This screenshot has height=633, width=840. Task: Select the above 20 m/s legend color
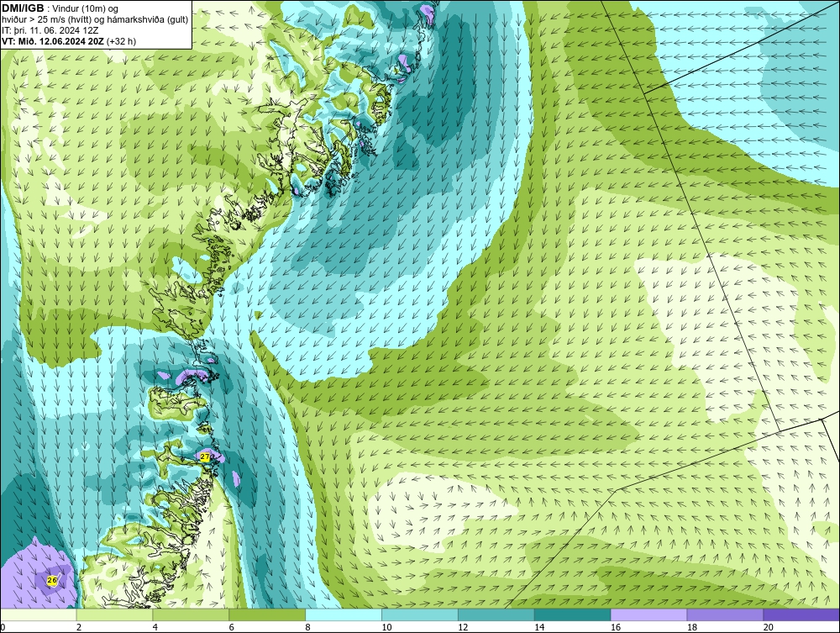801,615
